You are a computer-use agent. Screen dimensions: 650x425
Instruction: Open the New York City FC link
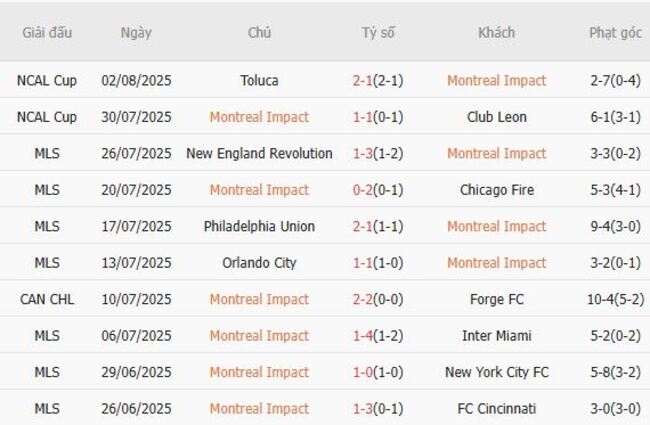[x=497, y=372]
